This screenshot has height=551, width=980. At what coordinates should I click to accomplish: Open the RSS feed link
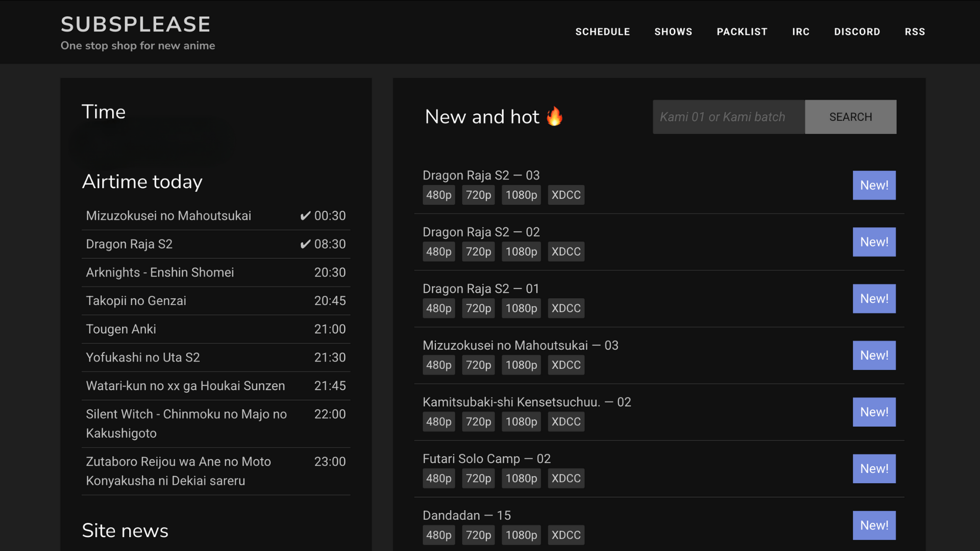[x=914, y=32]
